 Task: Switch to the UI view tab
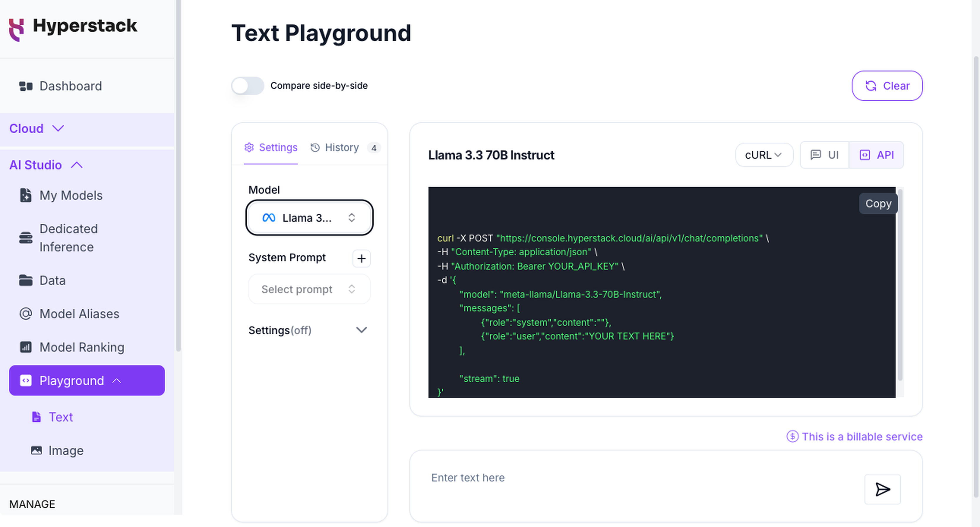[x=824, y=155]
